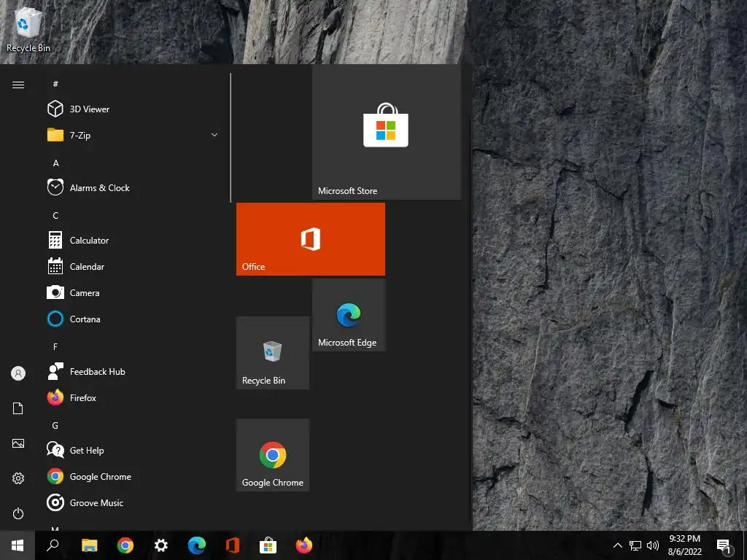747x560 pixels.
Task: Open the Google Chrome tile
Action: (x=273, y=455)
